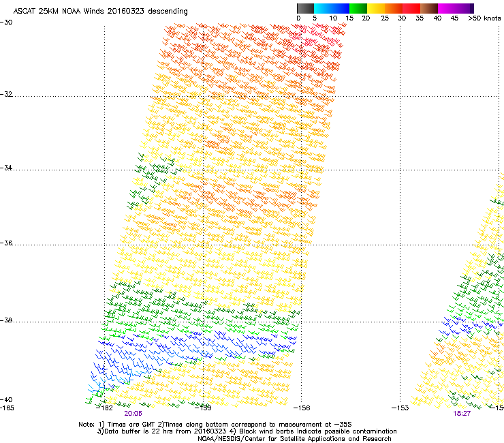
Task: Click the '-165' longitude label
Action: (7, 408)
